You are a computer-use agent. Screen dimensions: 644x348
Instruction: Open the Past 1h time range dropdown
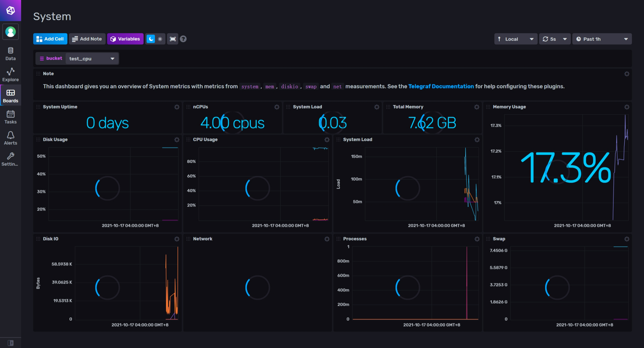[x=602, y=39]
